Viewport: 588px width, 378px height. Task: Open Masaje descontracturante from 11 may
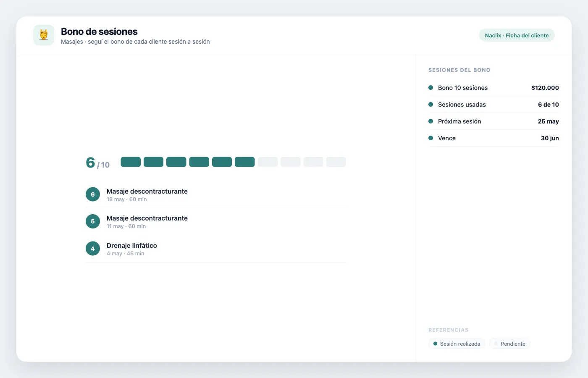pos(216,222)
